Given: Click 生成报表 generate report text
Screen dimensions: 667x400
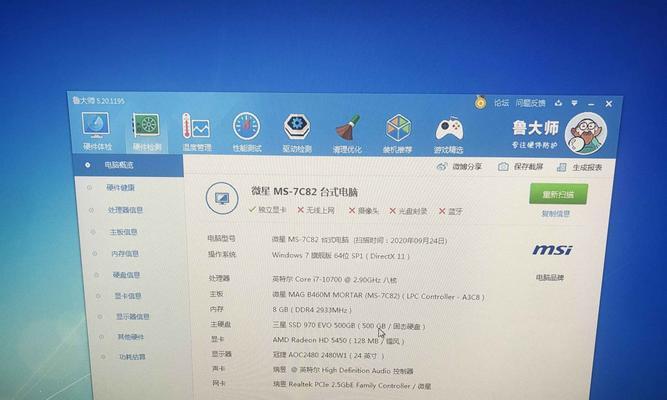Looking at the screenshot, I should tap(587, 168).
